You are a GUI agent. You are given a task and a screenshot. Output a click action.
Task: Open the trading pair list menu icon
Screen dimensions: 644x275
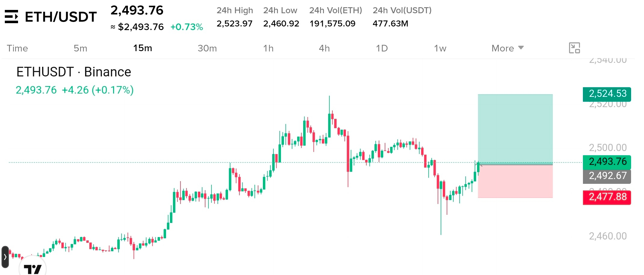[x=11, y=17]
